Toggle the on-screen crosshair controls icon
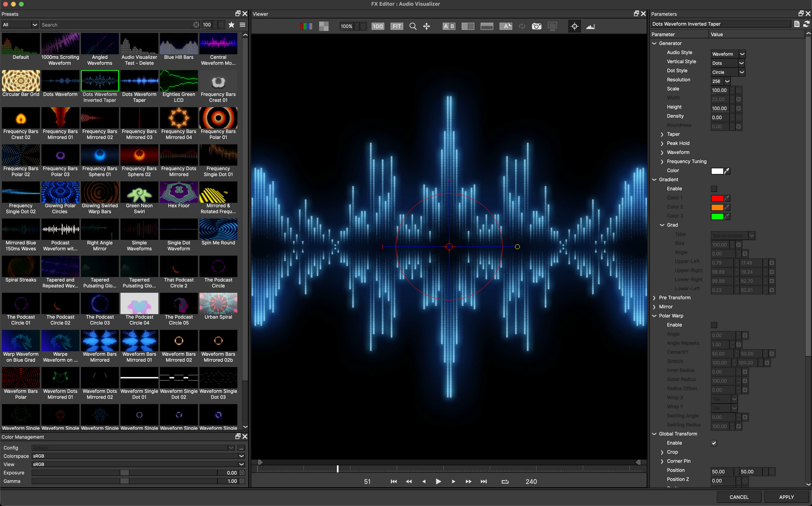 [x=574, y=26]
